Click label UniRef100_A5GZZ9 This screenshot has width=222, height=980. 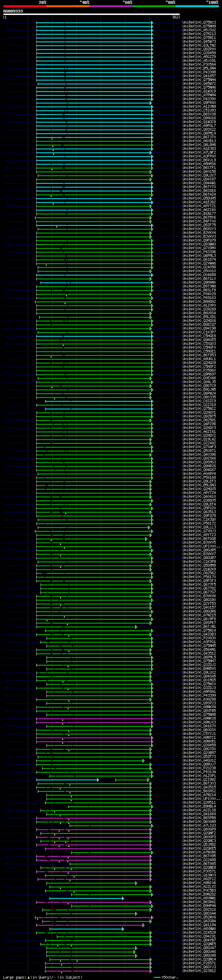199,57
